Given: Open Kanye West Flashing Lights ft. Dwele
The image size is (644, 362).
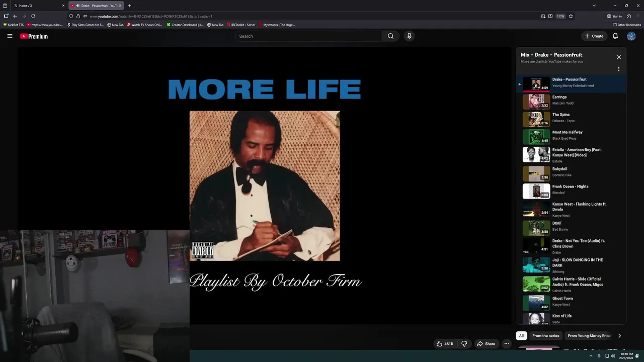Looking at the screenshot, I should tap(571, 209).
